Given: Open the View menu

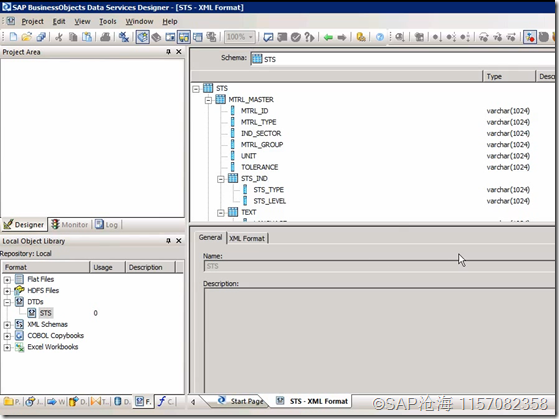Looking at the screenshot, I should tap(82, 21).
